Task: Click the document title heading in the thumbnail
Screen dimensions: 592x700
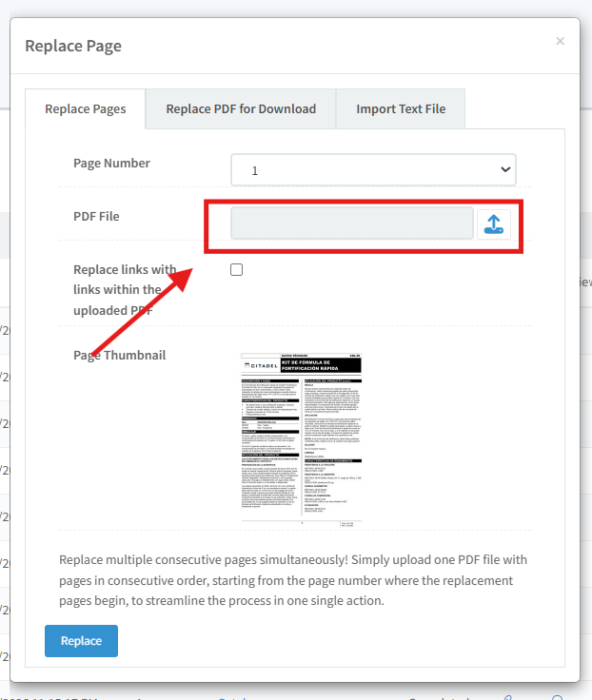Action: pyautogui.click(x=319, y=366)
